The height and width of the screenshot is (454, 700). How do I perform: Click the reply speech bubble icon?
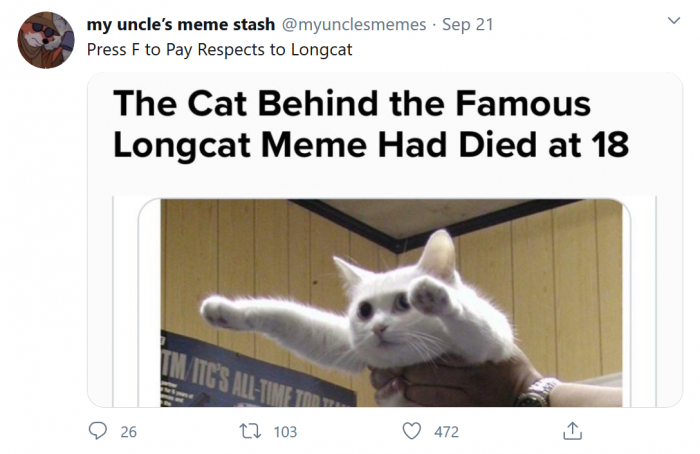point(98,431)
